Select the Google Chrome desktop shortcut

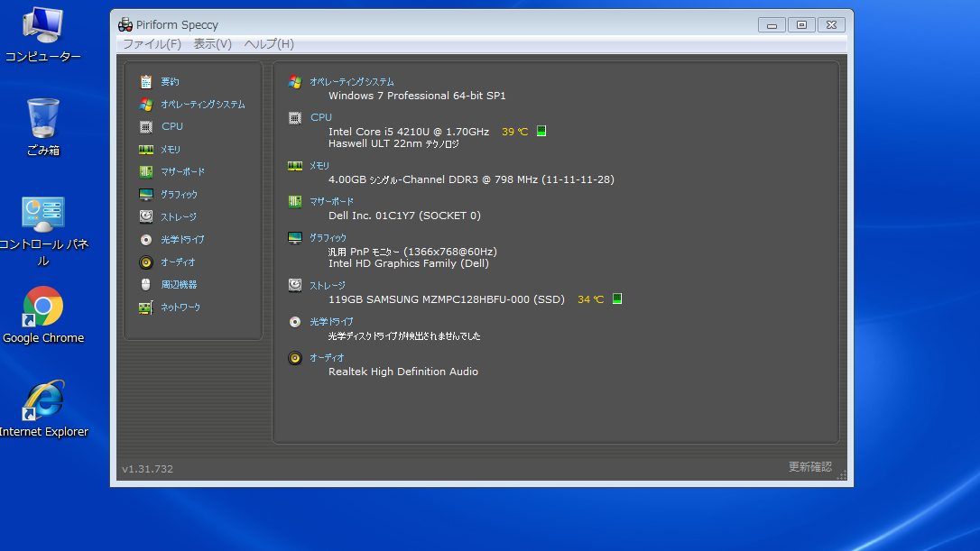tap(43, 316)
